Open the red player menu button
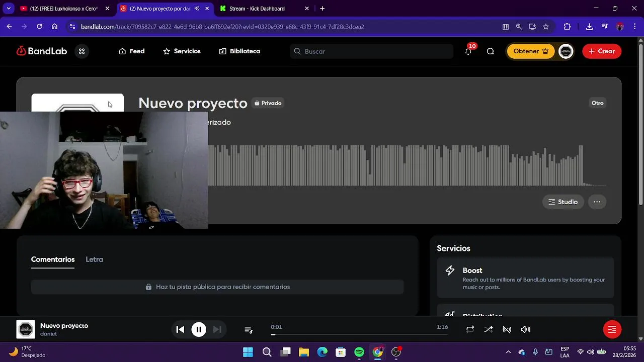 (612, 329)
